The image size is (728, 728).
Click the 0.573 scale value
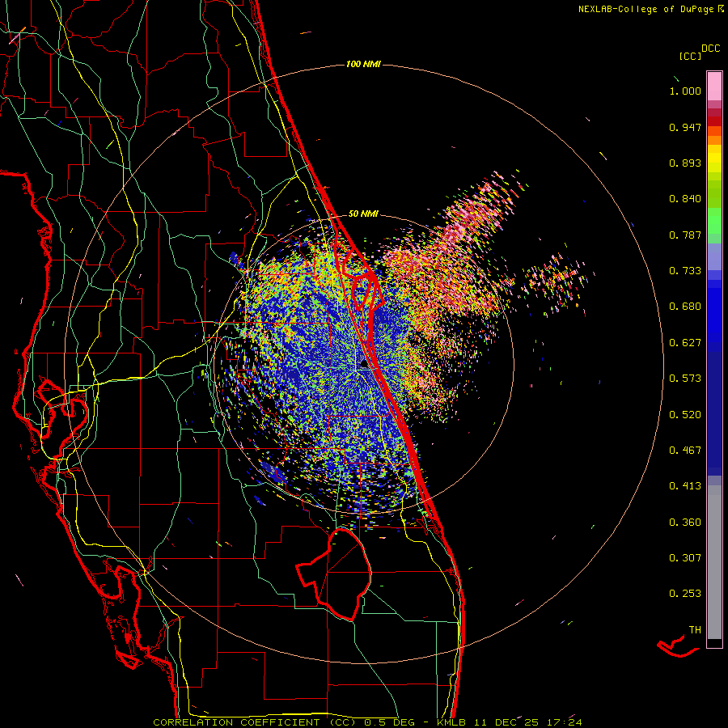pos(685,379)
